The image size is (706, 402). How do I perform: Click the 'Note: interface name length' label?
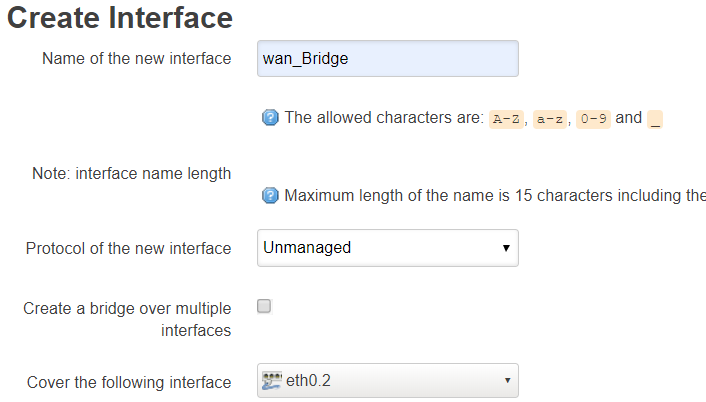click(131, 173)
